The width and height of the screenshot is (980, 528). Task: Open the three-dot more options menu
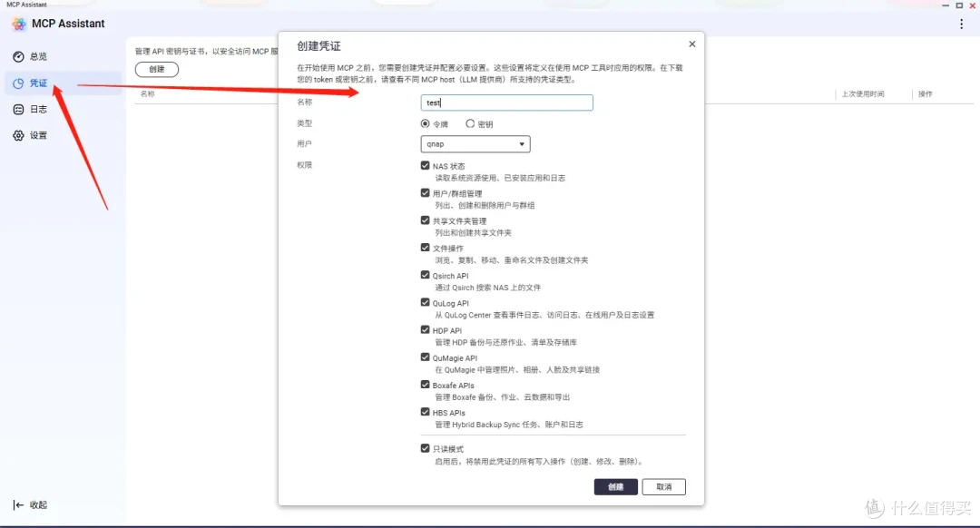[x=961, y=24]
